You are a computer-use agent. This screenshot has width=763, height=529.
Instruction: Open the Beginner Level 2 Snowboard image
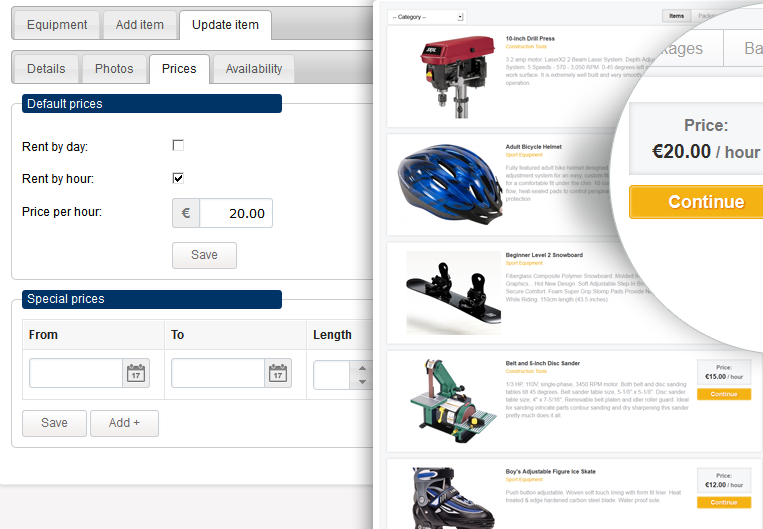454,293
